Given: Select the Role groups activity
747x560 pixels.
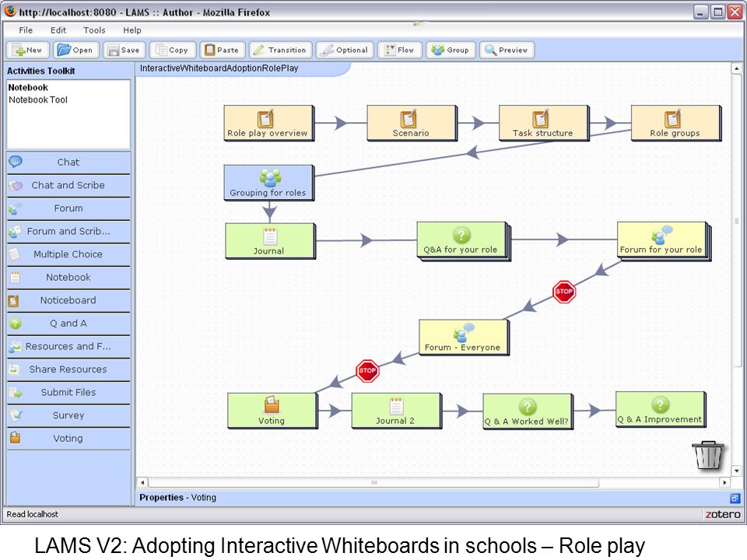Looking at the screenshot, I should tap(676, 123).
